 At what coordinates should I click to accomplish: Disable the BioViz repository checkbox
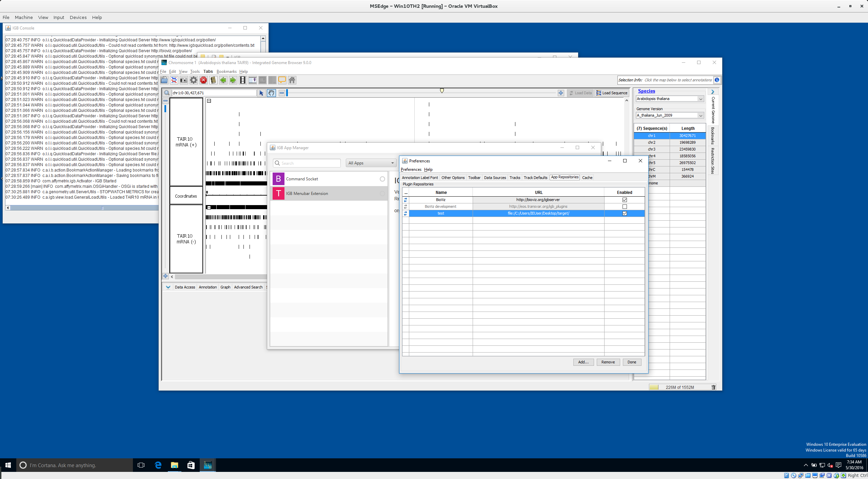[625, 200]
